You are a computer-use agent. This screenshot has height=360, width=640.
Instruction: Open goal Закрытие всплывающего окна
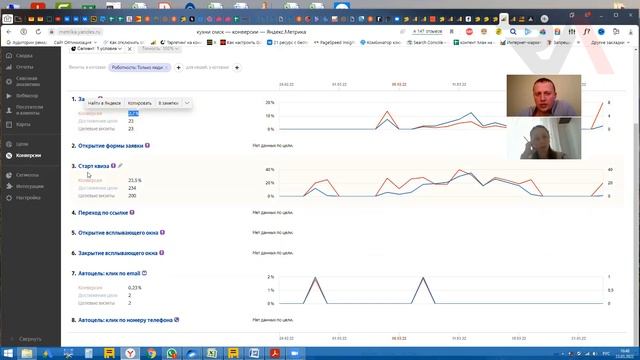pyautogui.click(x=118, y=253)
